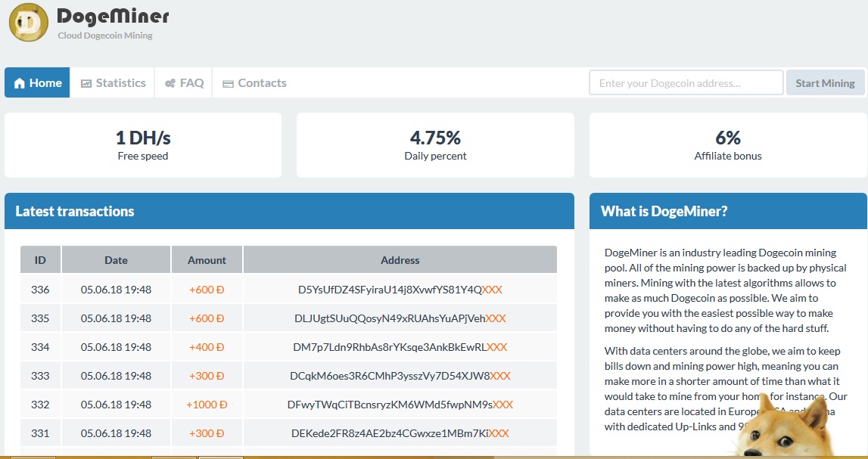Viewport: 868px width, 459px height.
Task: Click the +600 amount in row 336
Action: (207, 289)
